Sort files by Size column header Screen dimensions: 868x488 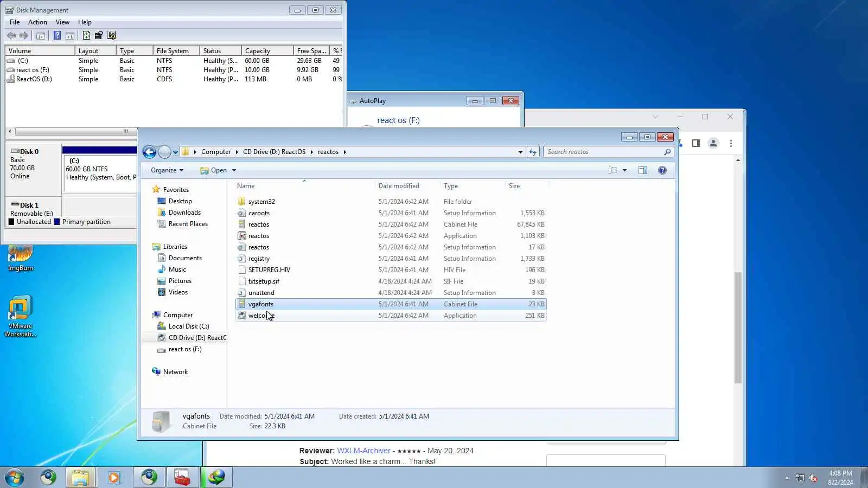point(526,186)
